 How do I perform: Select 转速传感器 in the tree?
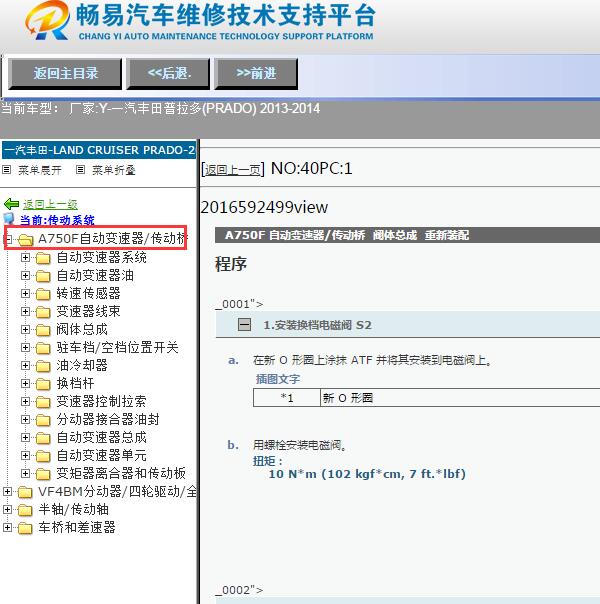pyautogui.click(x=89, y=294)
